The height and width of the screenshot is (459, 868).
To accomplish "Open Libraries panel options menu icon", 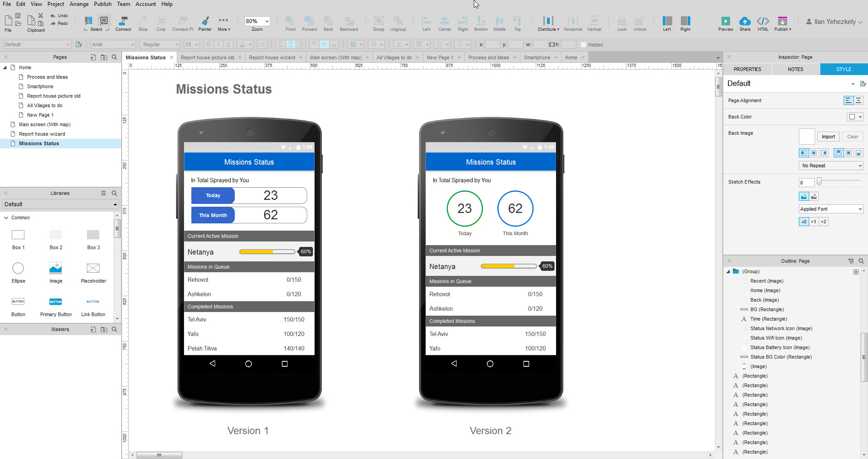I will [x=104, y=193].
